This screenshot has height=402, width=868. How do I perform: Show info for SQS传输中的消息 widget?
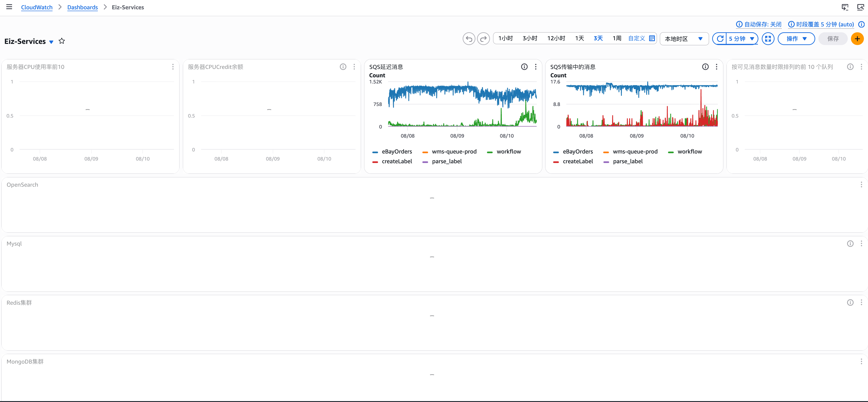[705, 67]
